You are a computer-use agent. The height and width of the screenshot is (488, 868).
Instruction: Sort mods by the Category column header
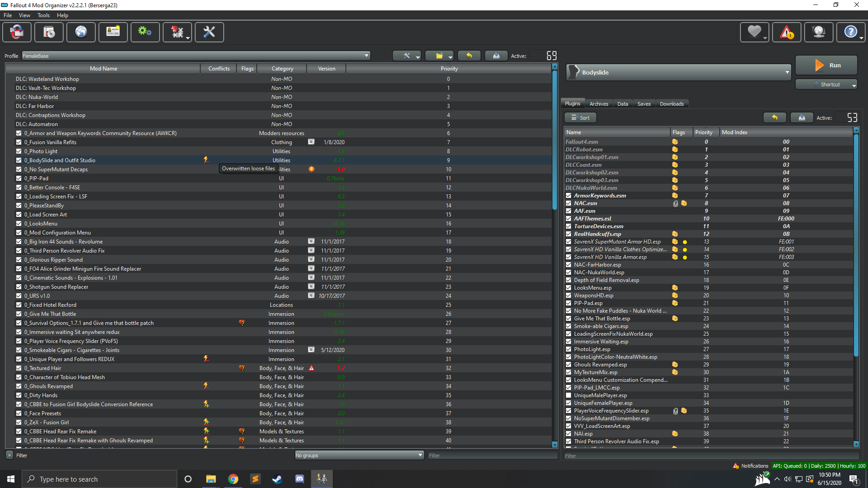282,69
